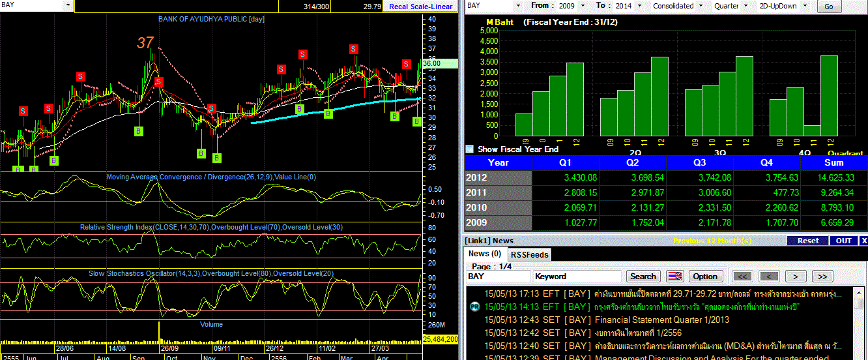Click the 2,331.50 cell for 2010 Q3

coord(700,207)
